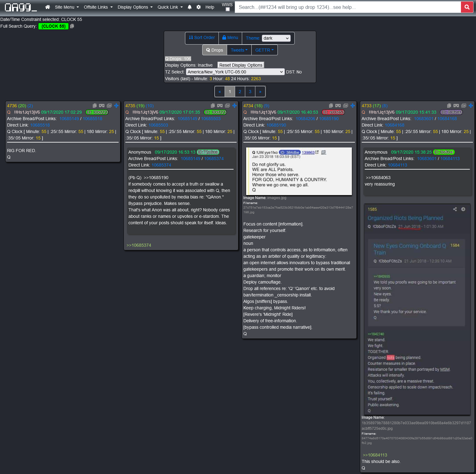Click goggles icon on drop 4736
Image resolution: width=476 pixels, height=474 pixels.
102,106
